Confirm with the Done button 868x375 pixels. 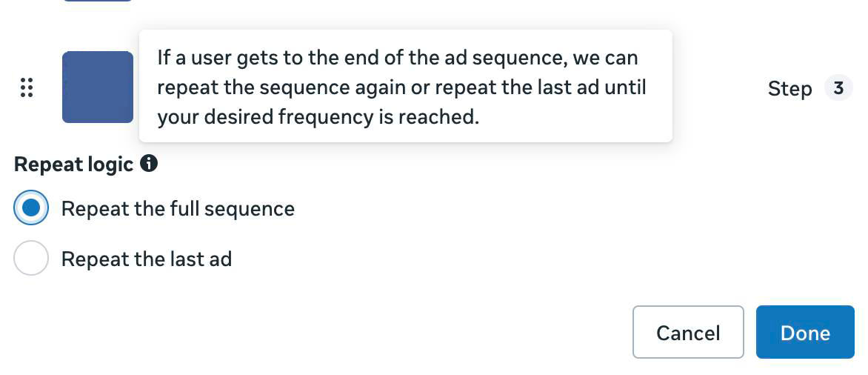(x=805, y=333)
